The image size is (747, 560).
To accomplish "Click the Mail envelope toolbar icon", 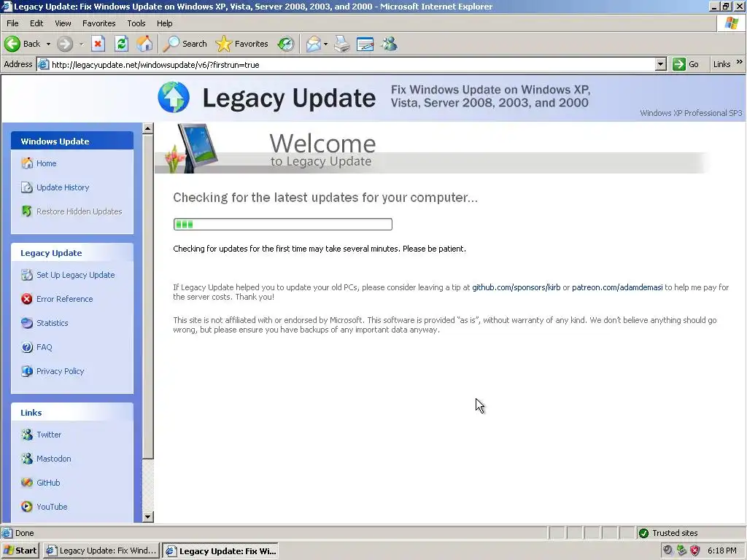I will 313,44.
